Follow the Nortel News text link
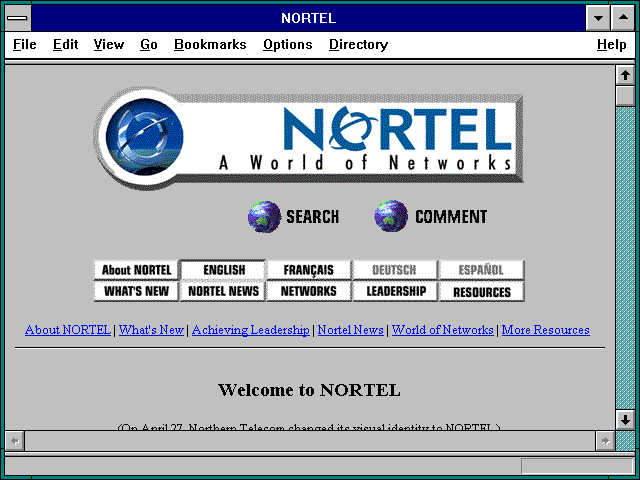This screenshot has width=640, height=480. tap(351, 330)
